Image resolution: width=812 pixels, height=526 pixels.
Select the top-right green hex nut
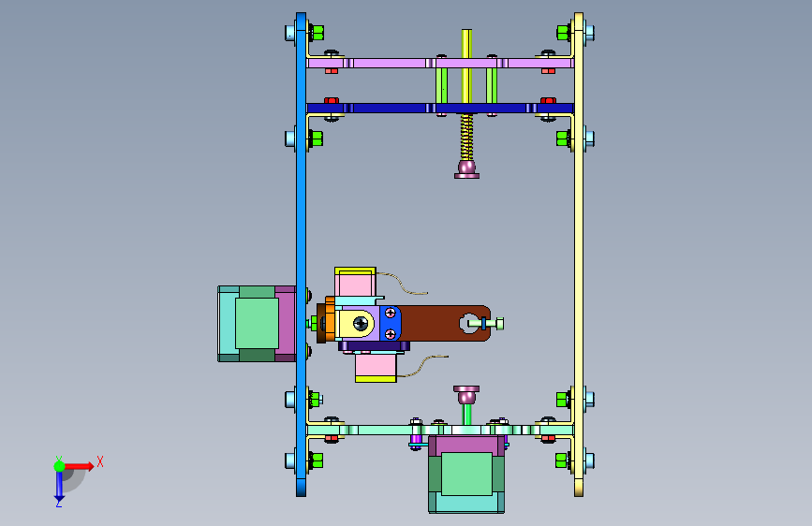(x=564, y=33)
